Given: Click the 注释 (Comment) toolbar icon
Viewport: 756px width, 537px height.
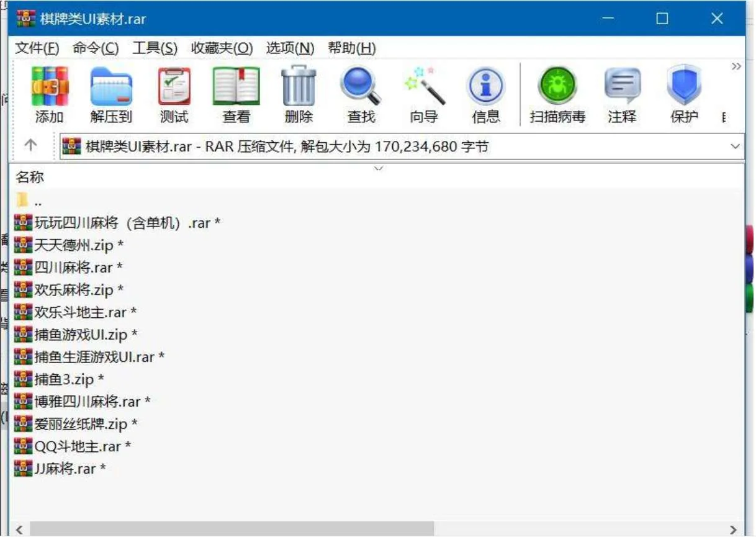Looking at the screenshot, I should pos(622,87).
